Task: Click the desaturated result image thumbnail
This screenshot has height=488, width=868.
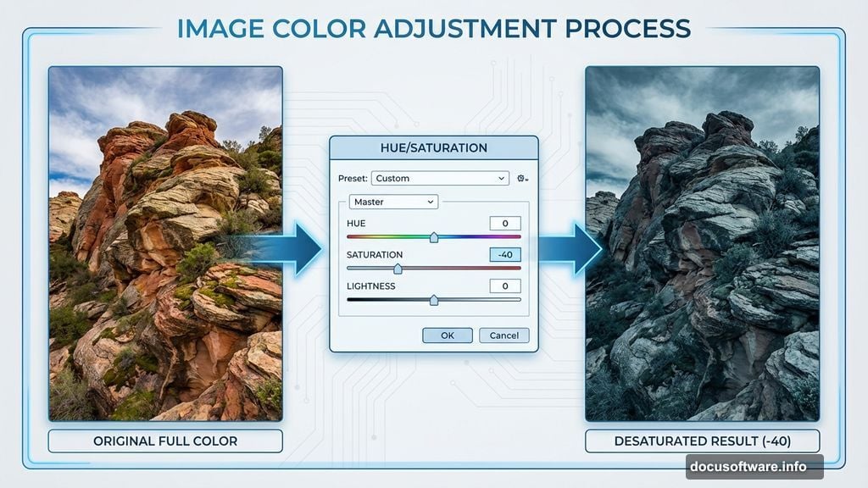Action: 702,246
